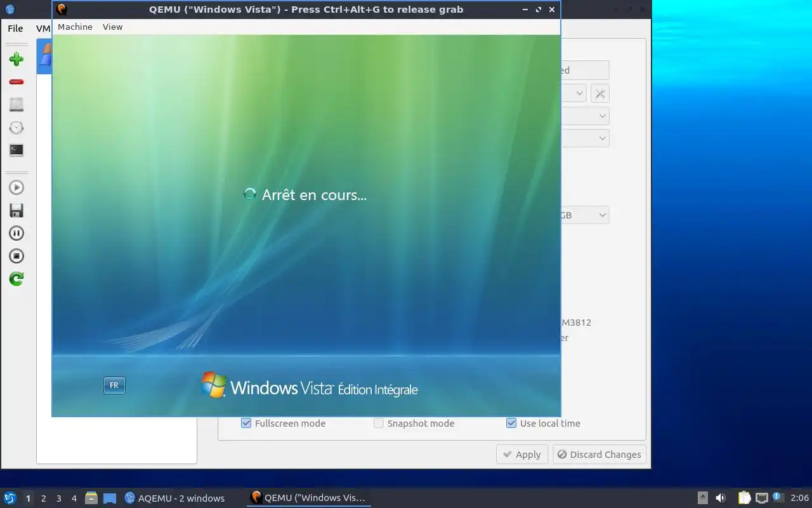This screenshot has height=508, width=812.
Task: Click the green plus Add VM icon
Action: (x=16, y=59)
